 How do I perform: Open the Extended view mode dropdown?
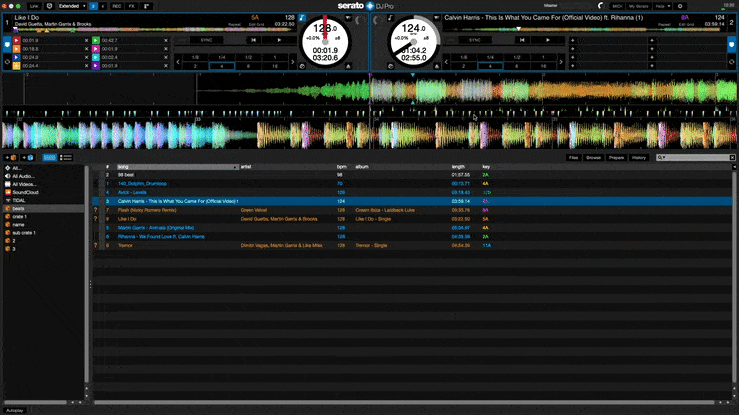[72, 6]
